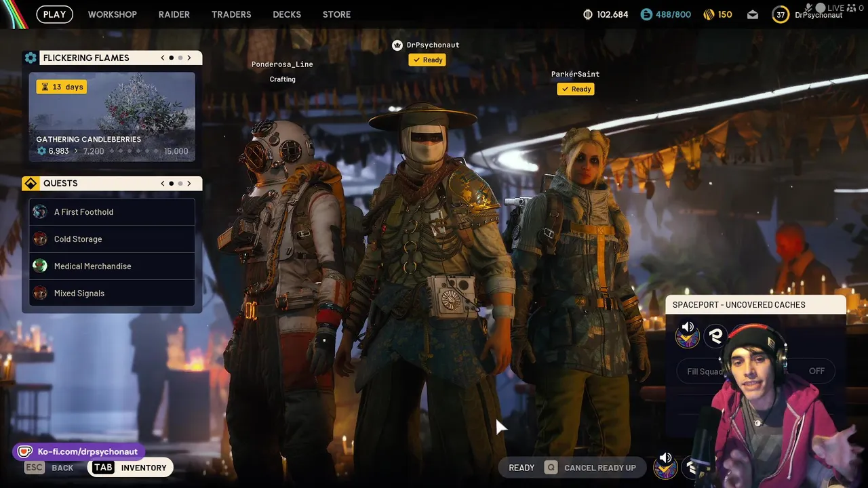Select the first Quests page dot
868x488 pixels.
171,183
